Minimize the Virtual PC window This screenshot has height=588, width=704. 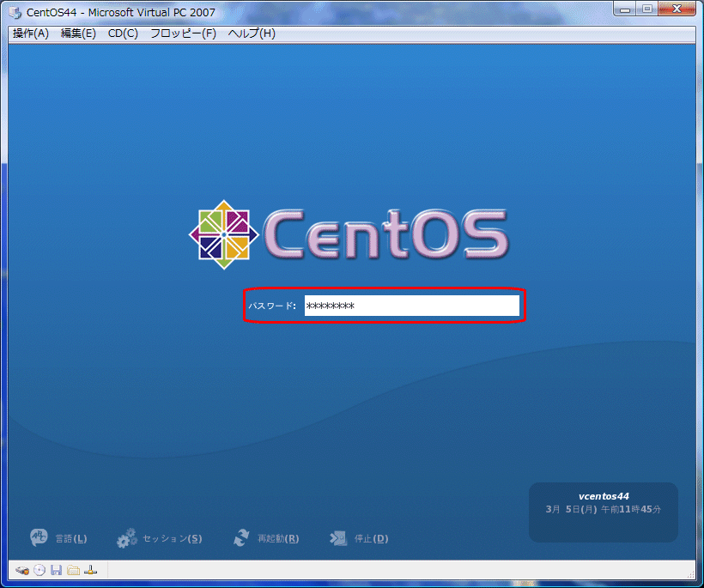pyautogui.click(x=624, y=9)
